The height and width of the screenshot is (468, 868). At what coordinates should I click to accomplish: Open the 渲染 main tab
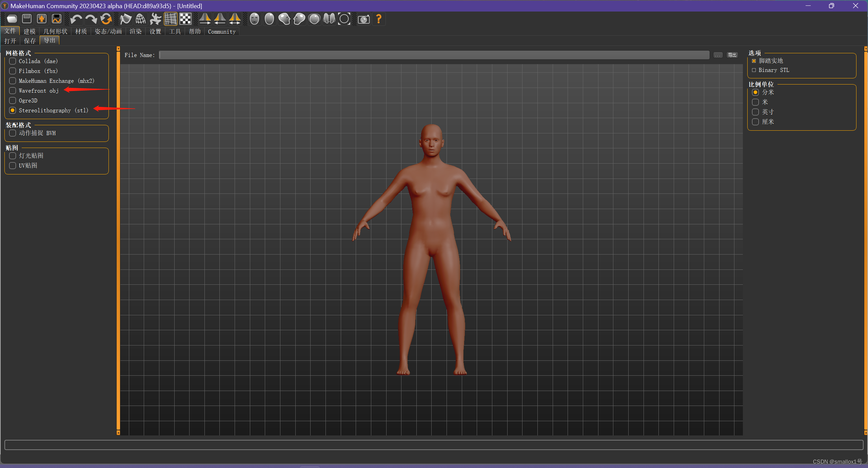point(136,32)
